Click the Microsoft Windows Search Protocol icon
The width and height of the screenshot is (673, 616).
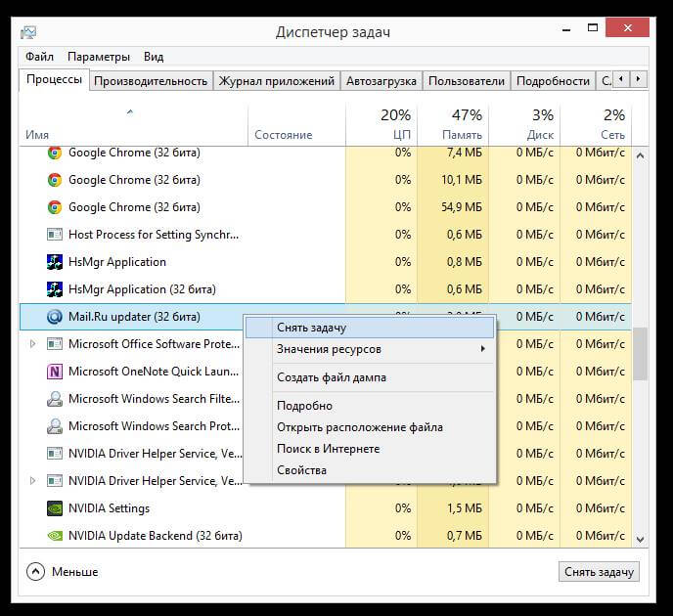point(55,426)
